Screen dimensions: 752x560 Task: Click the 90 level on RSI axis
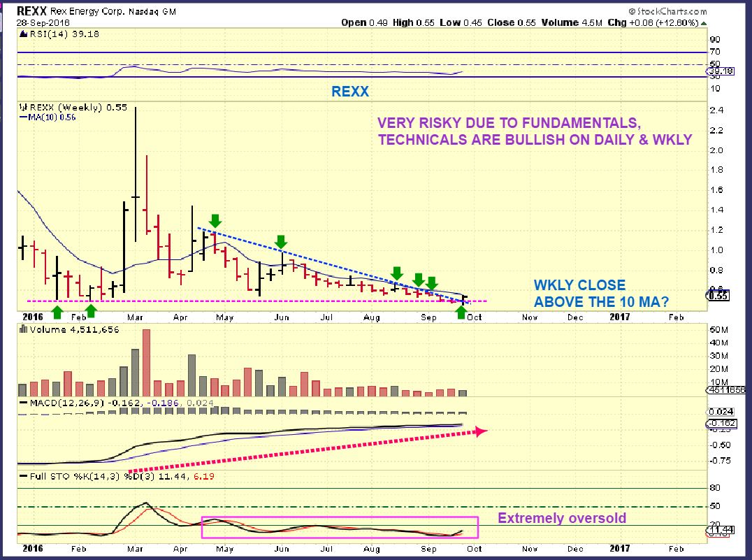[715, 39]
